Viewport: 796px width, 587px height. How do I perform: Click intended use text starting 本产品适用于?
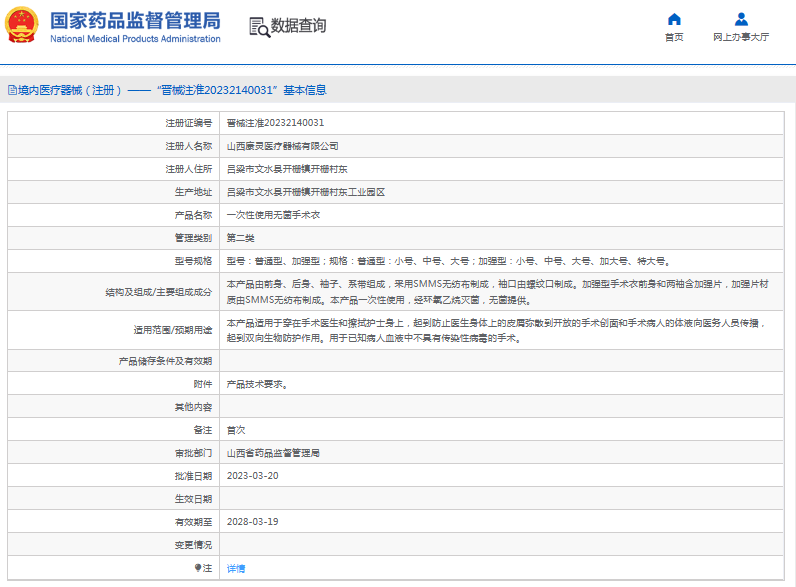pyautogui.click(x=496, y=330)
